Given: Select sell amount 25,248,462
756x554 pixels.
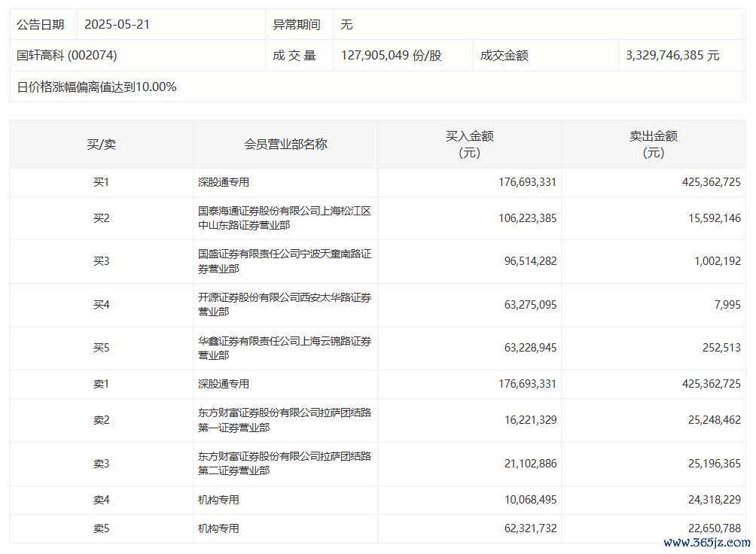Looking at the screenshot, I should tap(715, 420).
